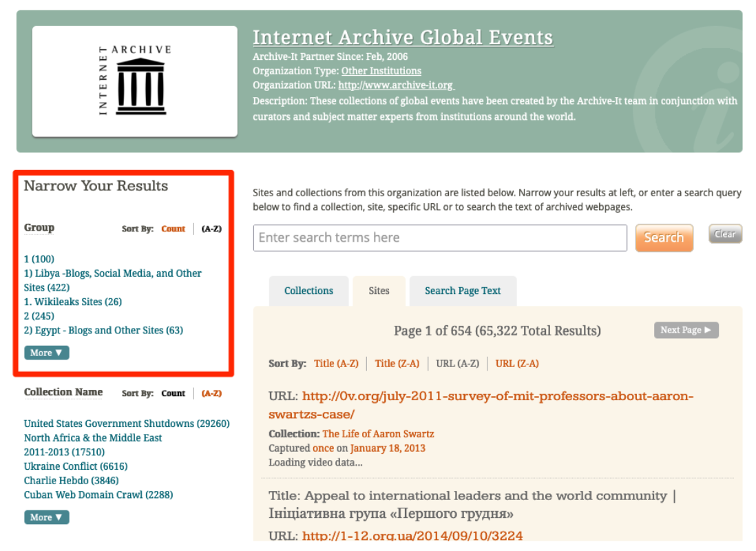Sort Group filter alphabetically (A-Z)
The width and height of the screenshot is (756, 551).
211,229
